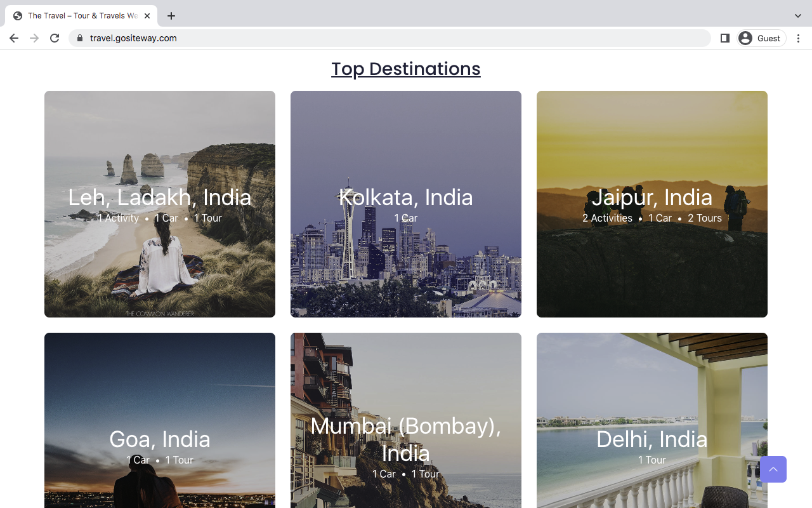
Task: Click '1 Activity' under Leh, Ladakh
Action: [x=118, y=218]
